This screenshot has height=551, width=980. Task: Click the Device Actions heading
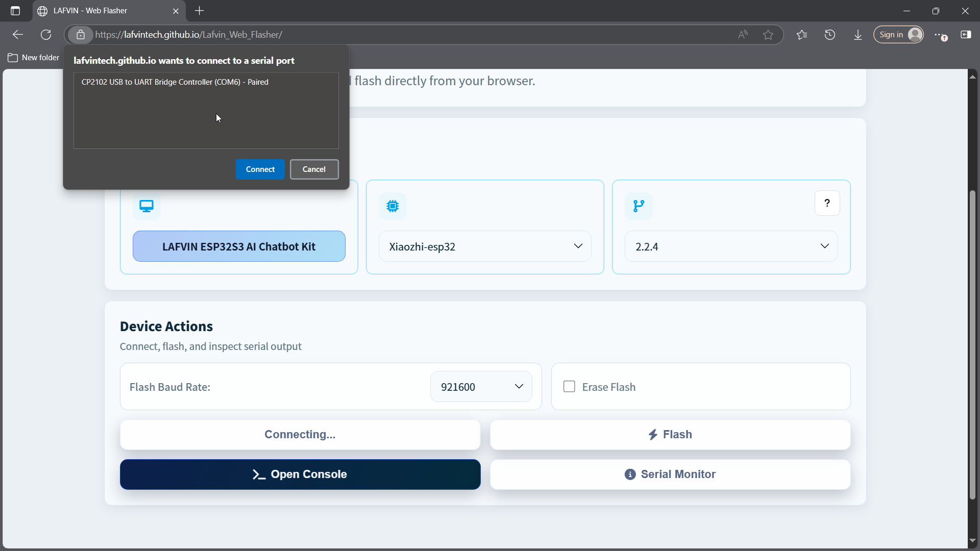(166, 327)
